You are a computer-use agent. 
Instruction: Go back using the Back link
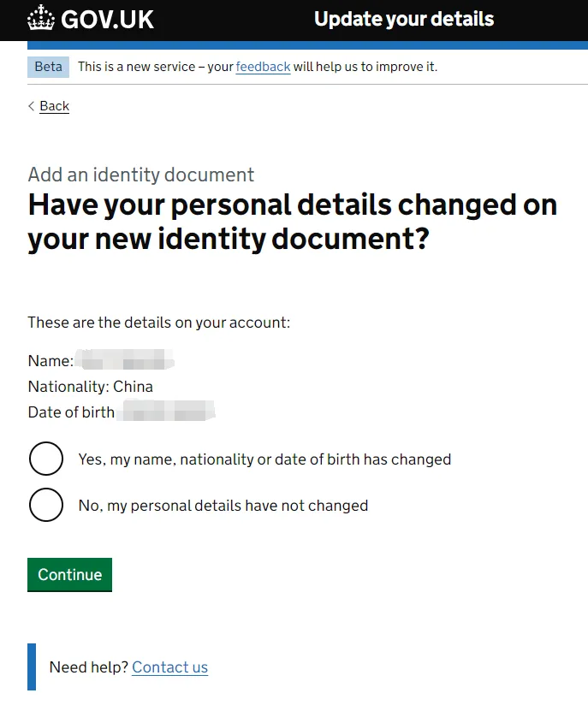point(55,106)
